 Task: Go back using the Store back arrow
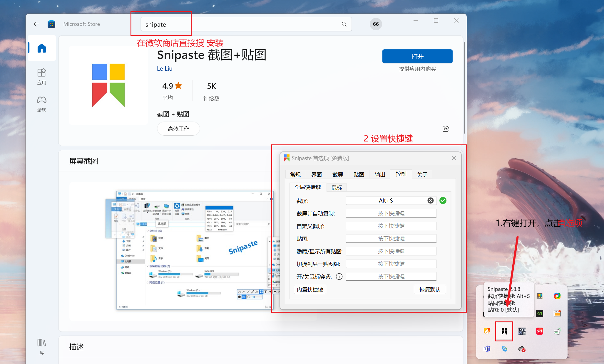36,24
